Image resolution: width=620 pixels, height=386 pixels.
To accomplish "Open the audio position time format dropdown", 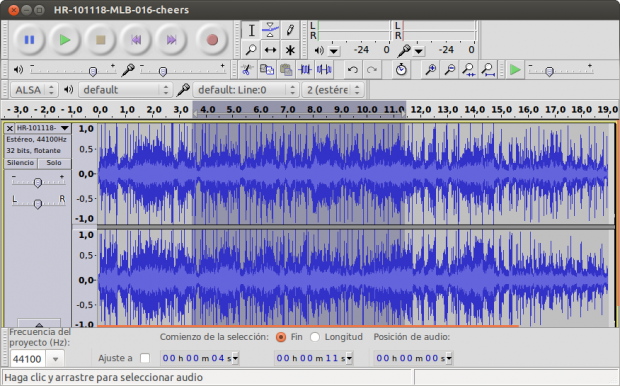I will [449, 359].
